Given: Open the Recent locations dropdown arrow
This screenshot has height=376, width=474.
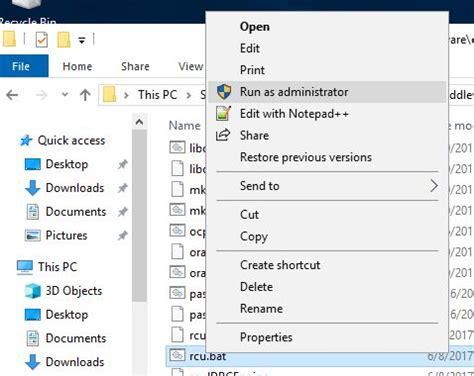Looking at the screenshot, I should coord(65,95).
